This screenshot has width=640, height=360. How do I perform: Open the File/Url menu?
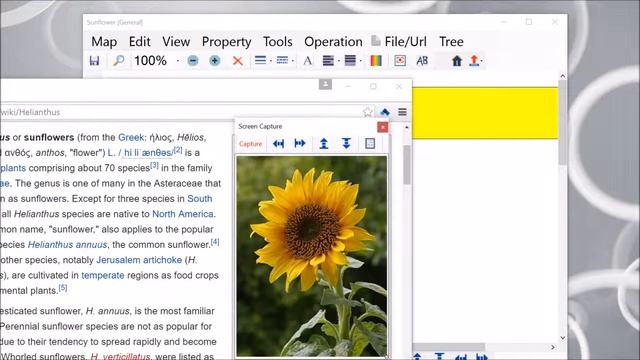click(399, 42)
